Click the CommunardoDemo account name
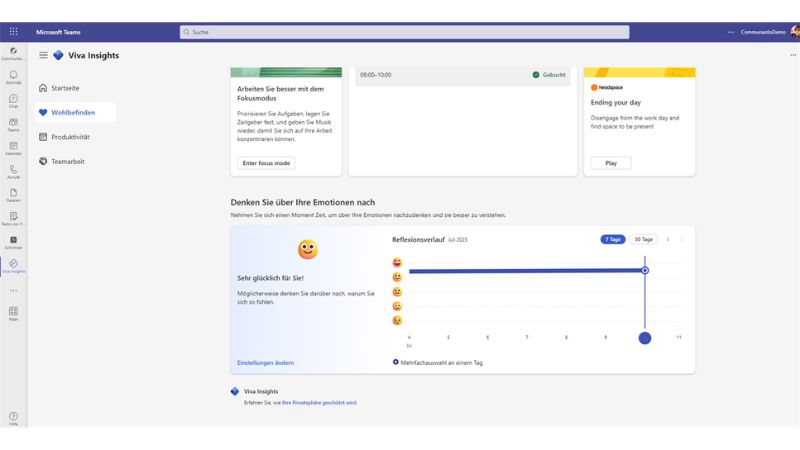This screenshot has width=800, height=450. click(763, 32)
